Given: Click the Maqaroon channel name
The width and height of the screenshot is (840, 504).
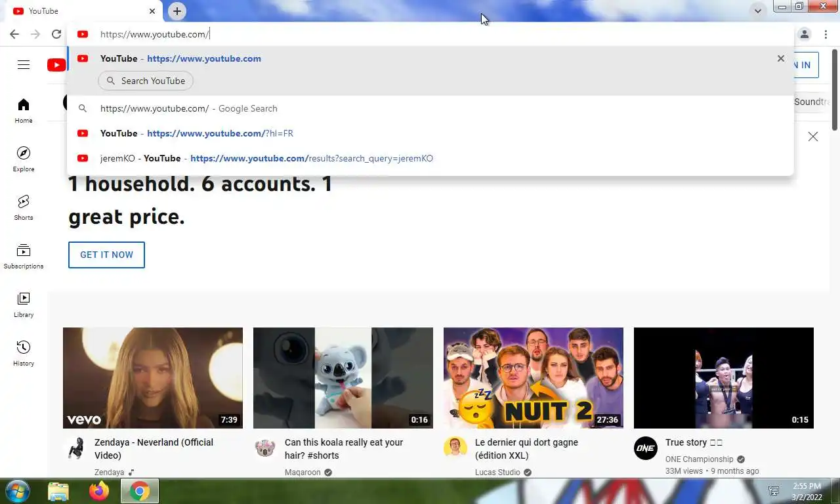Looking at the screenshot, I should tap(303, 472).
